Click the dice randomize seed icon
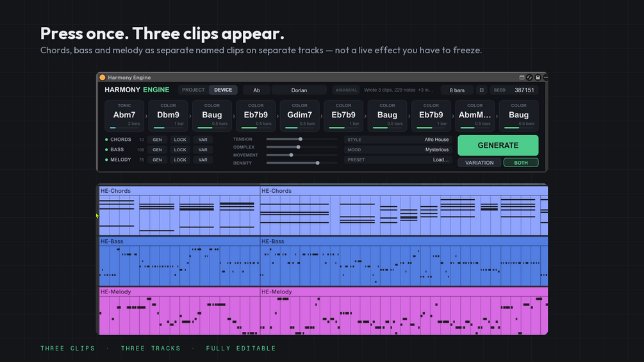The width and height of the screenshot is (644, 362). (x=481, y=90)
